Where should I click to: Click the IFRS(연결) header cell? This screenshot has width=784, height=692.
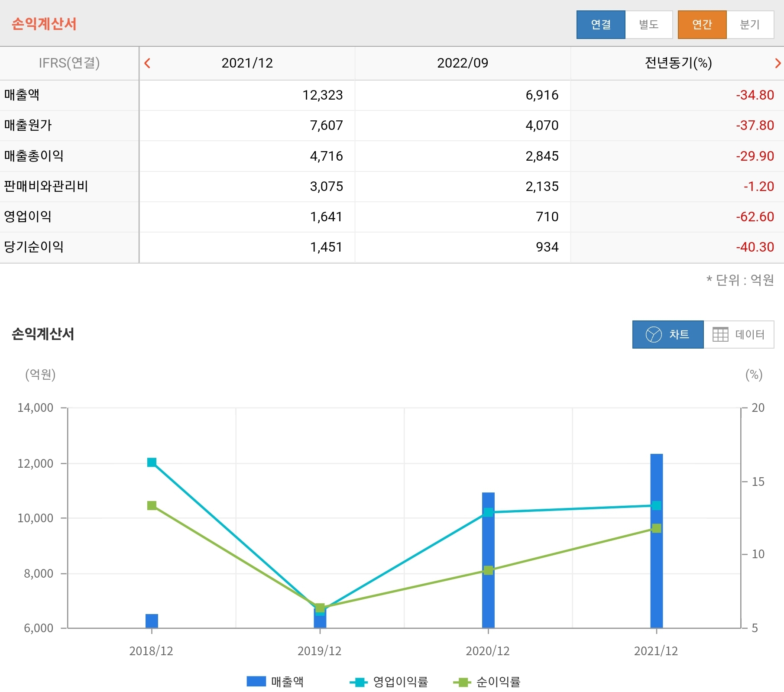click(69, 63)
